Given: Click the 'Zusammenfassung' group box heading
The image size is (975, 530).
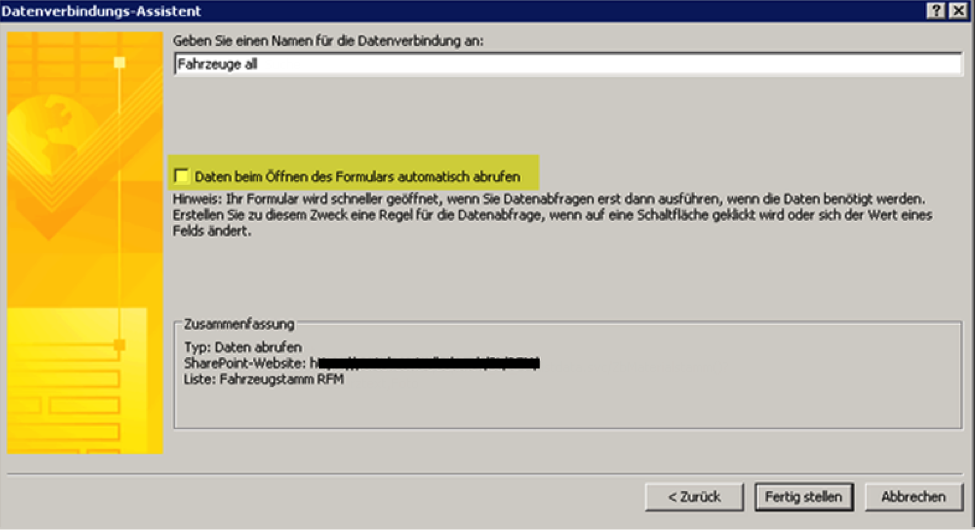Looking at the screenshot, I should pos(239,324).
